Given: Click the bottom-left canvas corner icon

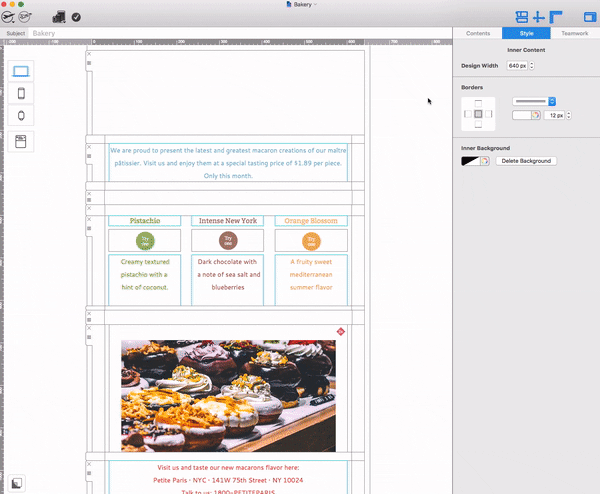Looking at the screenshot, I should 16,483.
